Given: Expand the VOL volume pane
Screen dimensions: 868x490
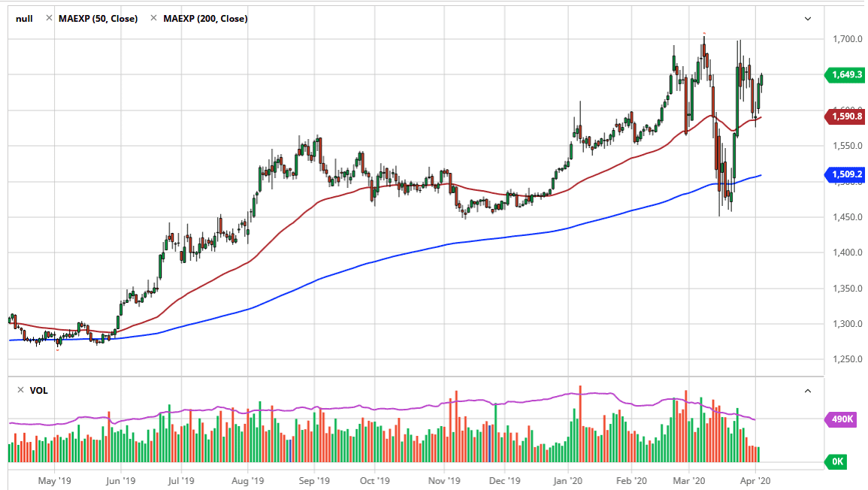Looking at the screenshot, I should tap(807, 390).
